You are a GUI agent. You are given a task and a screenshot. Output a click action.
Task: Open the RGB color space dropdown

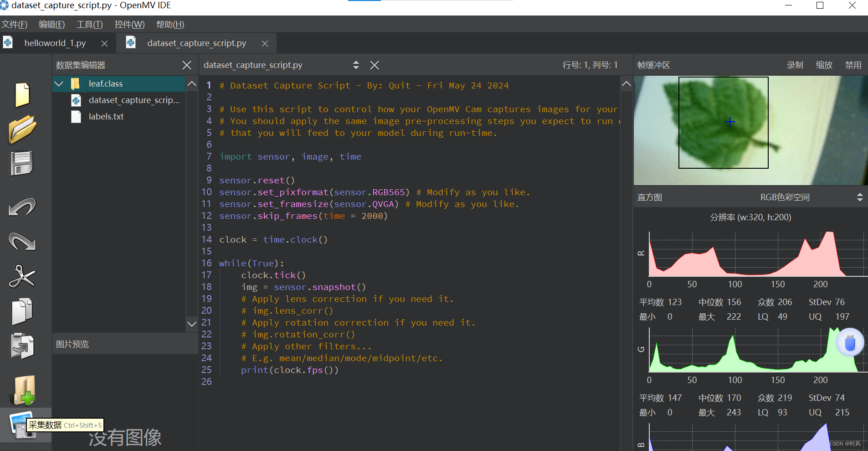[x=860, y=197]
